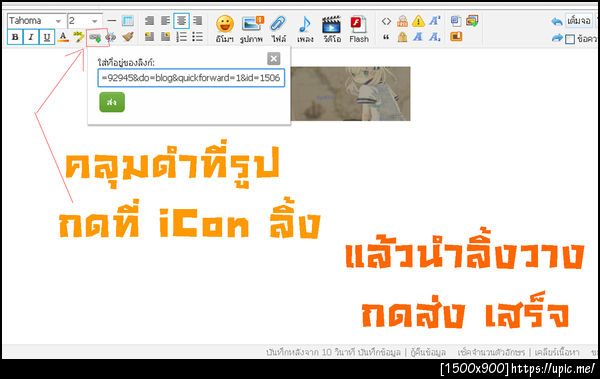Click the บันทึกข้อมูล save link
Image resolution: width=600 pixels, height=379 pixels.
coord(379,351)
